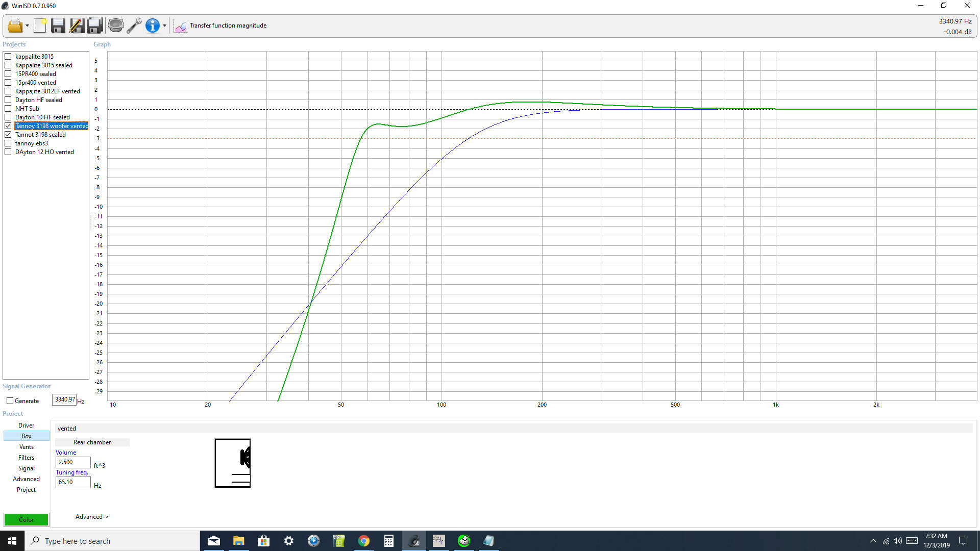Open Microsoft Store from taskbar
980x551 pixels.
(264, 541)
